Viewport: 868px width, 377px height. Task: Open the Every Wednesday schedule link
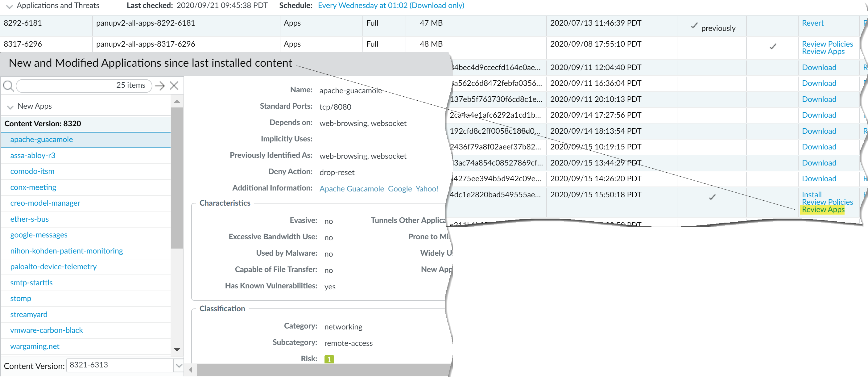(391, 5)
